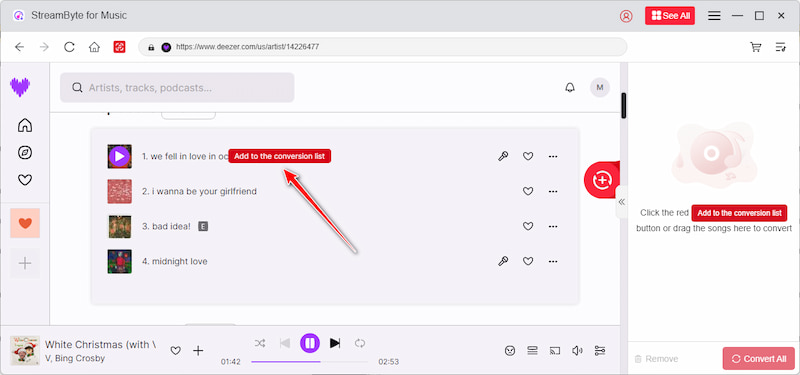Open audio settings equalizer sliders icon

pyautogui.click(x=600, y=351)
